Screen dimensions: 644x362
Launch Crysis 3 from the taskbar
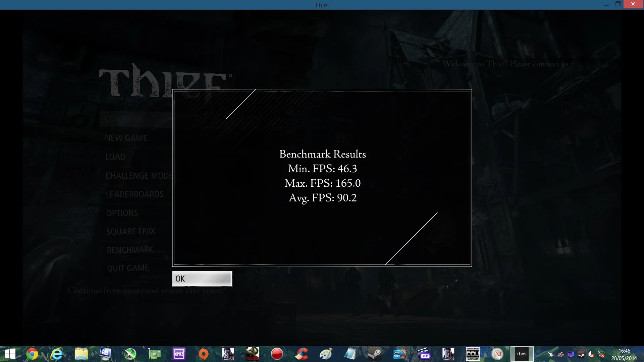click(253, 354)
